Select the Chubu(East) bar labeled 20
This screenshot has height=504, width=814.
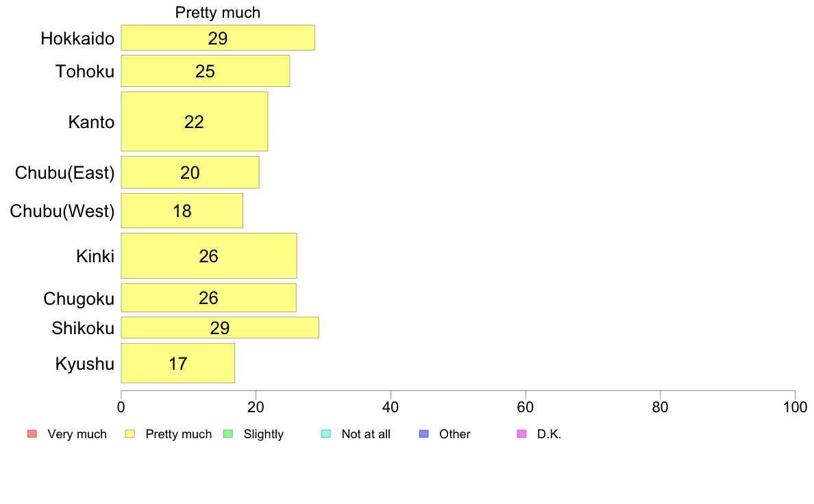pos(190,173)
